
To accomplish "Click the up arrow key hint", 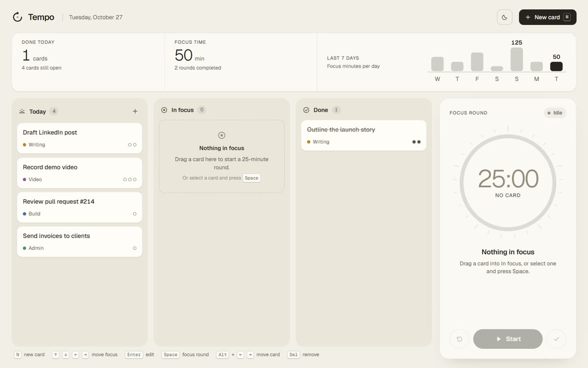I will pos(55,355).
